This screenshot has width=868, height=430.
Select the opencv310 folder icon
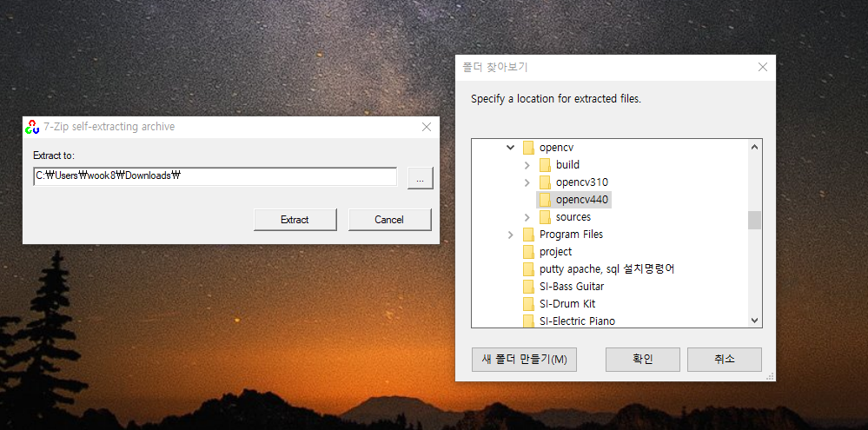point(546,182)
